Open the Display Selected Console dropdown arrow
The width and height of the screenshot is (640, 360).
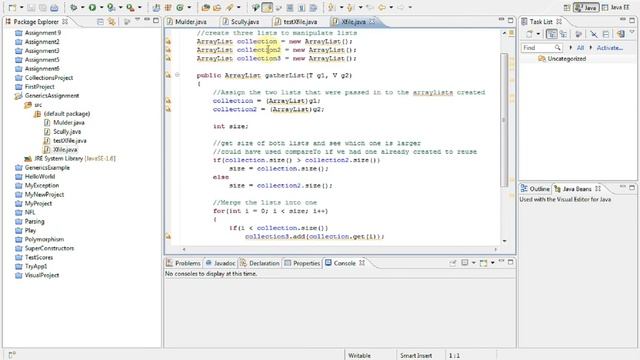[x=473, y=263]
